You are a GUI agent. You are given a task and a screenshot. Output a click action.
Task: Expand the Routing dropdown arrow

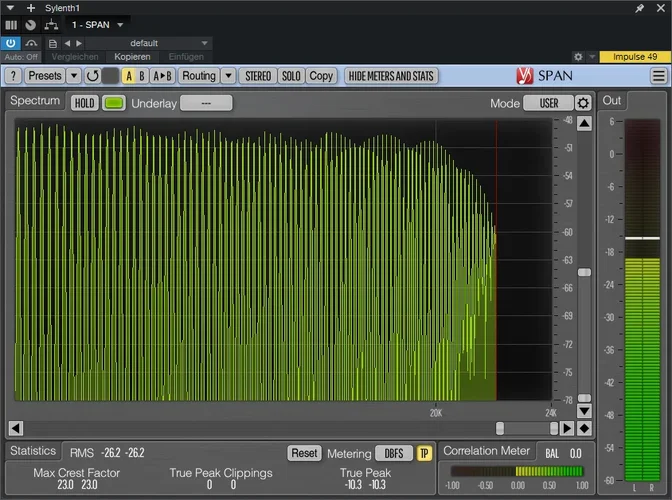pyautogui.click(x=228, y=76)
